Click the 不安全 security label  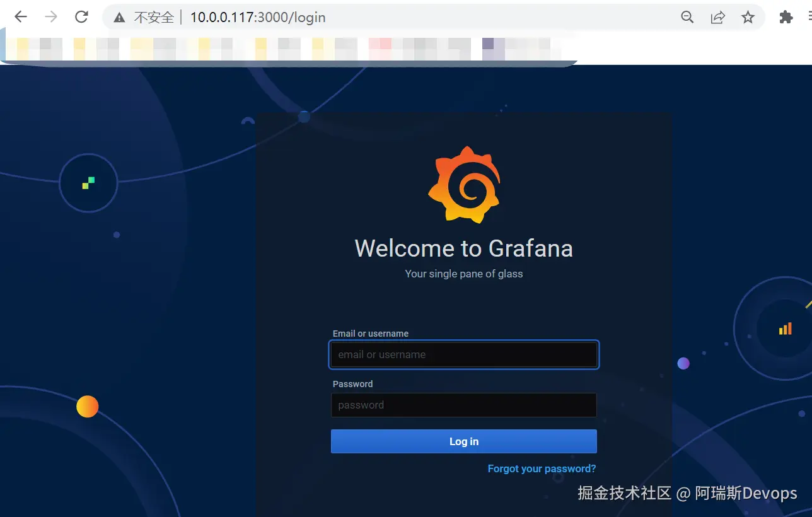pos(154,18)
